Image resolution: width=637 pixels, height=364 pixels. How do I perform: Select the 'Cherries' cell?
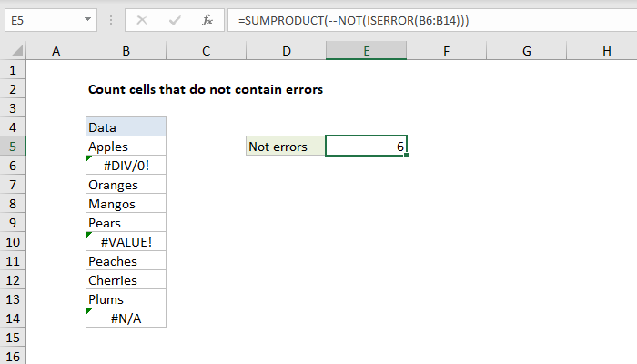tap(126, 280)
